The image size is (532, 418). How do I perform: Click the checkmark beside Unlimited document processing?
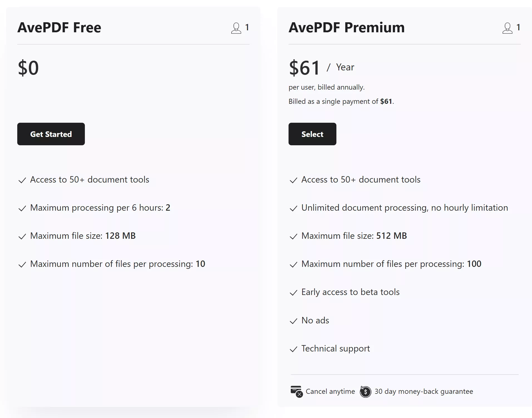[294, 208]
